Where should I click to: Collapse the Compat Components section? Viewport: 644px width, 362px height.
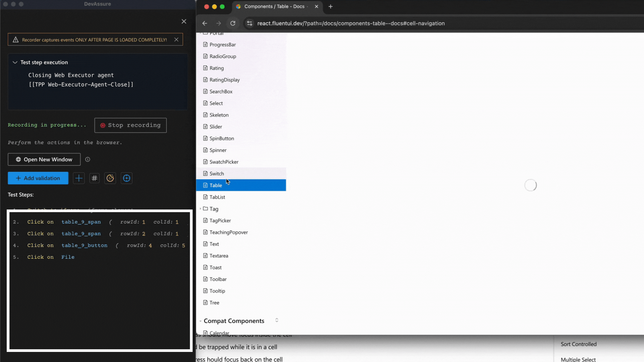point(200,321)
